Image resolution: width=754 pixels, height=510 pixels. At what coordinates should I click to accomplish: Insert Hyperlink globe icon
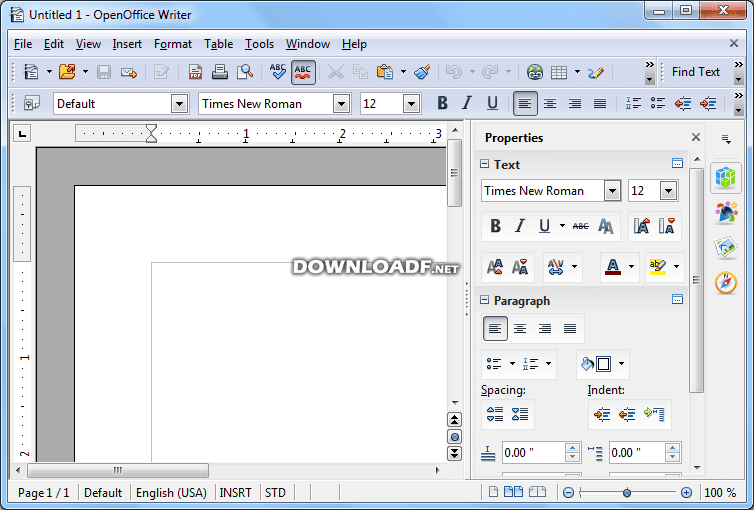click(534, 72)
